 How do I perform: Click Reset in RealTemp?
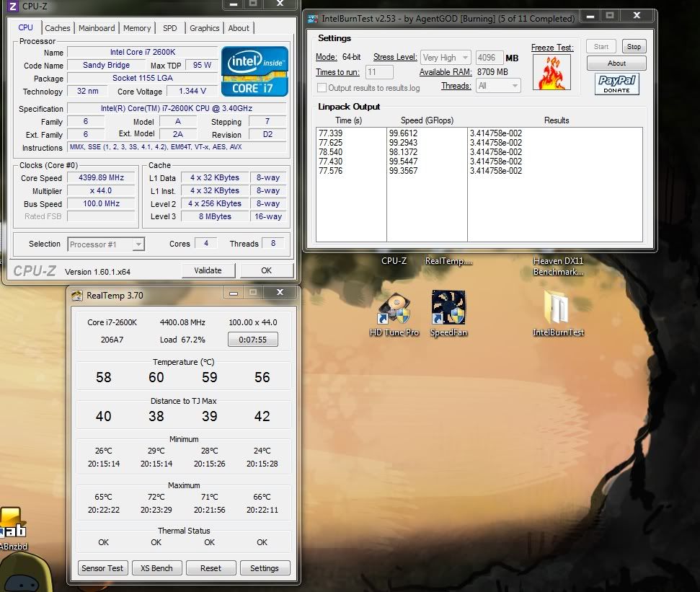pos(211,568)
